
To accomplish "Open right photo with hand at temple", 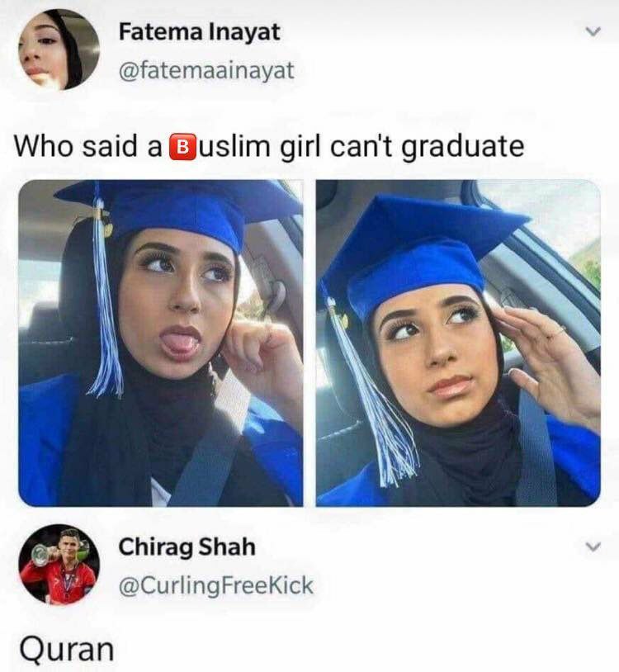I will [x=458, y=343].
